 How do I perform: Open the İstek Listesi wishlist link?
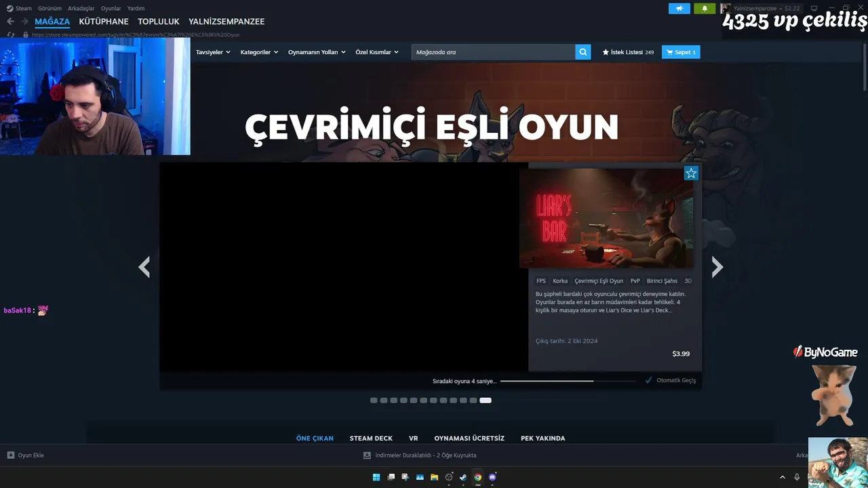(x=628, y=52)
